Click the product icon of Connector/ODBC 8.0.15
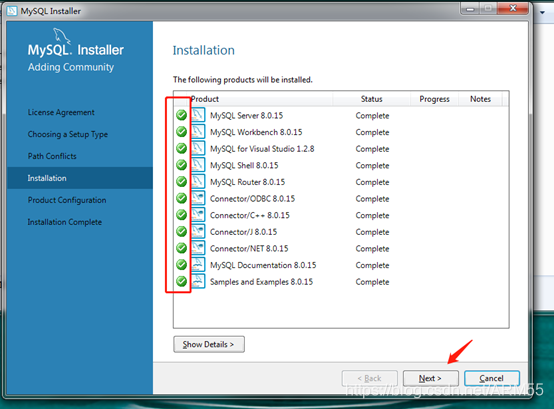Screen dimensions: 554x409 [x=198, y=198]
